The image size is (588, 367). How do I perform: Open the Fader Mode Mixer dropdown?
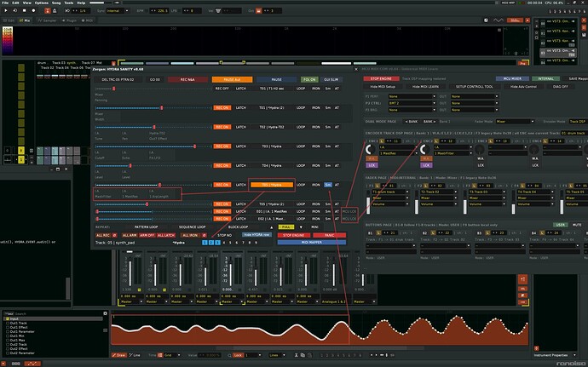[515, 122]
